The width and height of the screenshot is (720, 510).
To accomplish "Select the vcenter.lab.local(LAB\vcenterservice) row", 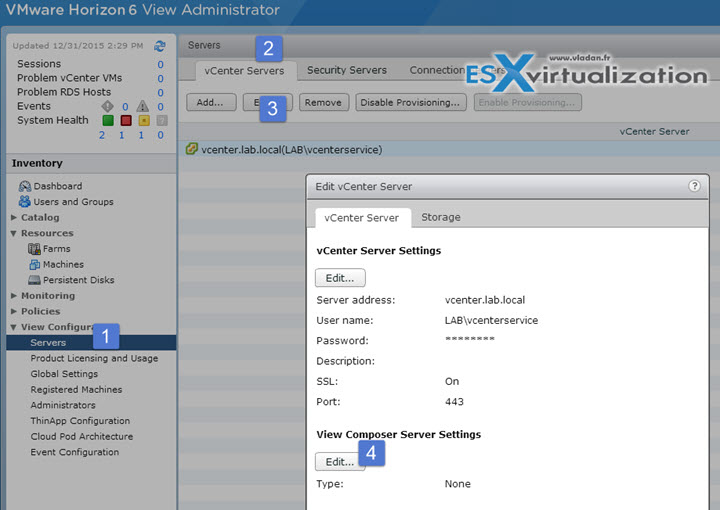I will (449, 150).
